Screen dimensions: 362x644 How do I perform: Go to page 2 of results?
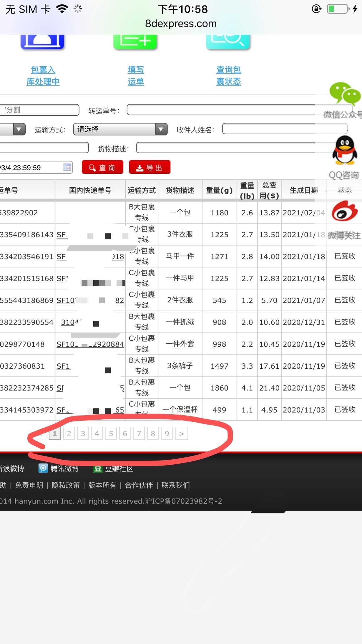pos(69,433)
